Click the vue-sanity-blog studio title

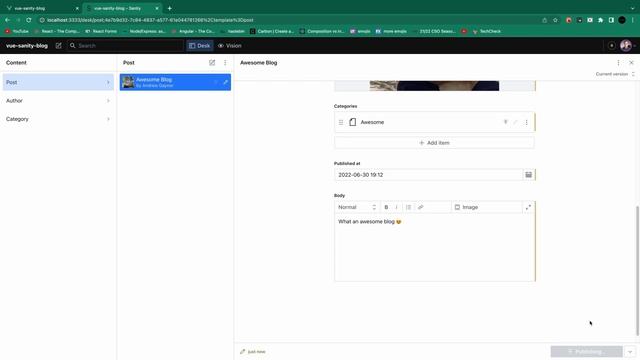[x=27, y=46]
